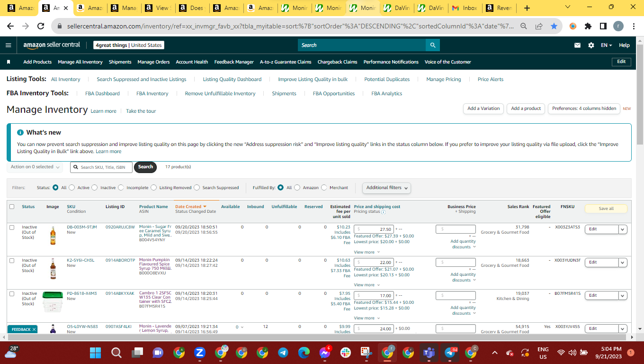Screen dimensions: 644x364
Task: Expand View more for Monin Sugar Free Caramel
Action: [366, 252]
